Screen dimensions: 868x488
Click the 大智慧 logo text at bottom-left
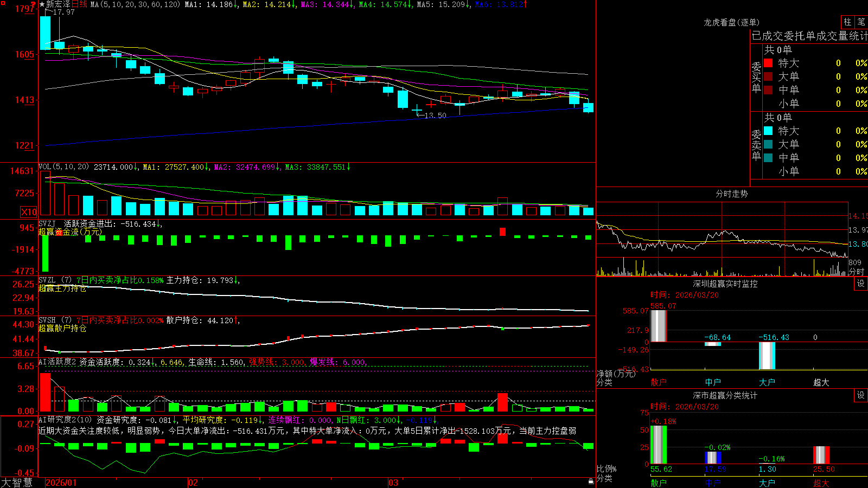coord(17,483)
